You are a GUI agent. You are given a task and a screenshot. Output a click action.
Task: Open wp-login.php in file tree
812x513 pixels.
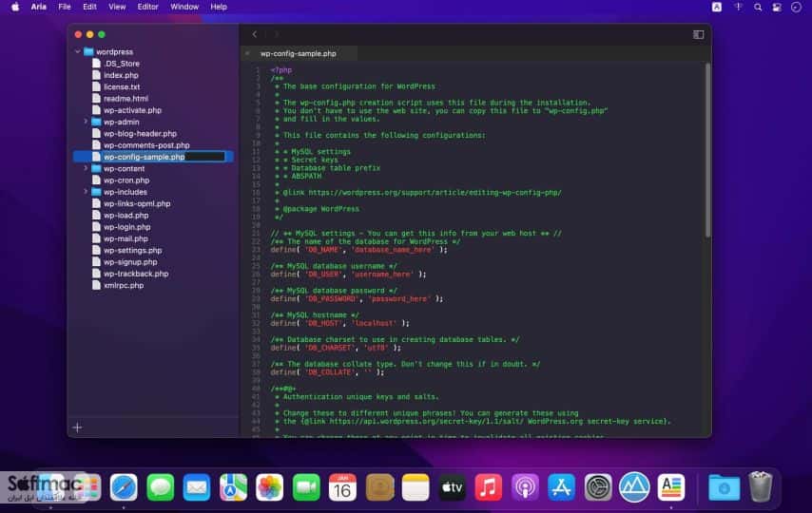[x=126, y=227]
